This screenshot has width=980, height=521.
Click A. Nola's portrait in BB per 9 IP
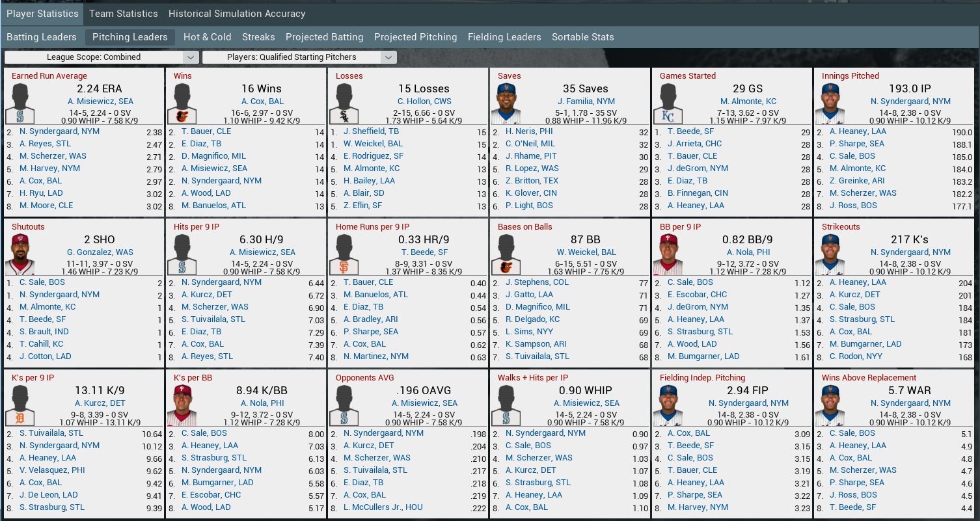[x=669, y=255]
